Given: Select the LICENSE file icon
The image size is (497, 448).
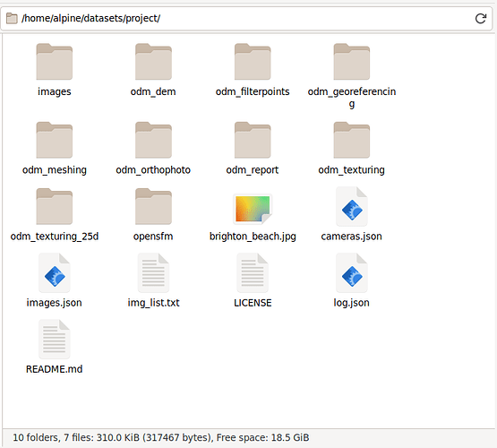Looking at the screenshot, I should coord(253,272).
